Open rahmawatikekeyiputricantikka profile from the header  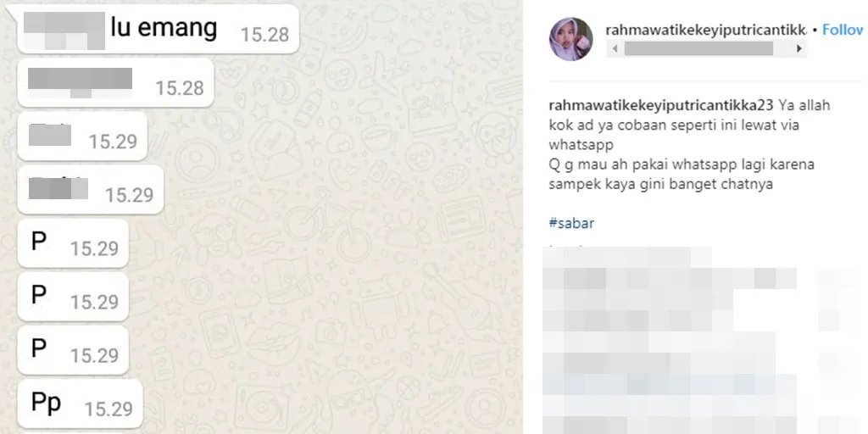pos(706,30)
